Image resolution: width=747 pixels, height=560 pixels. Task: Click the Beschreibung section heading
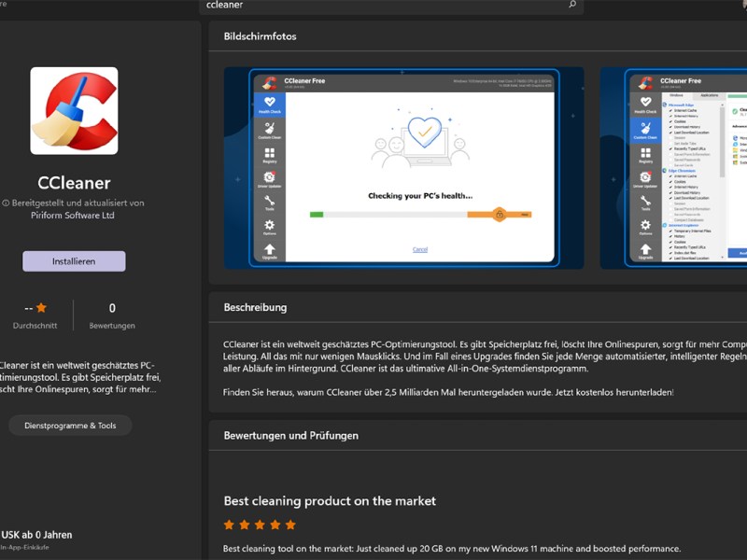pos(255,307)
